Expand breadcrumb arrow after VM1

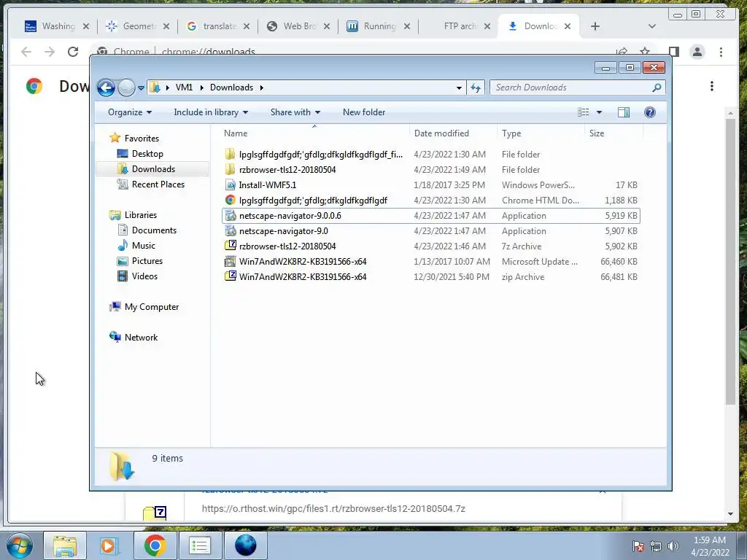point(201,87)
